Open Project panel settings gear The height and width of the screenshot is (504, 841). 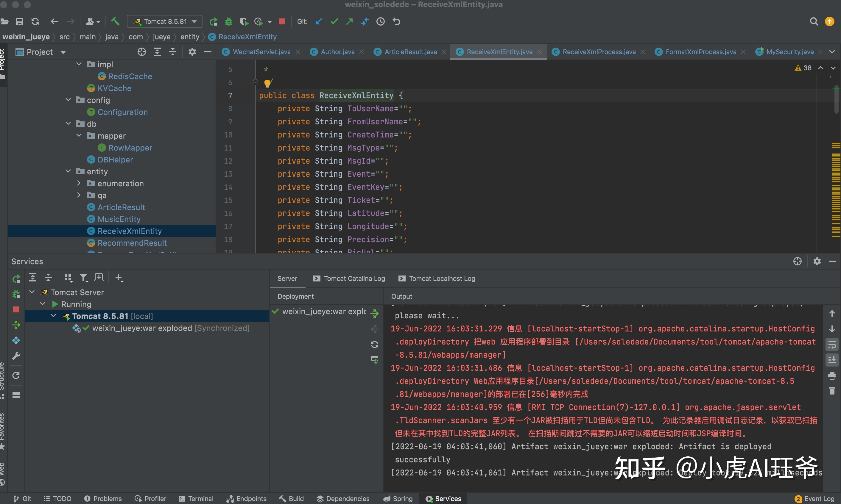[192, 52]
